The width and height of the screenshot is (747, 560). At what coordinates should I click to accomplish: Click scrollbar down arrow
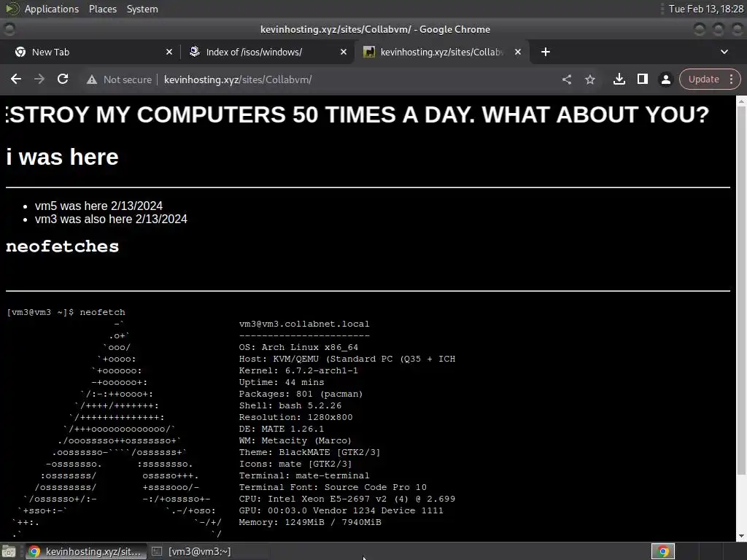(741, 536)
